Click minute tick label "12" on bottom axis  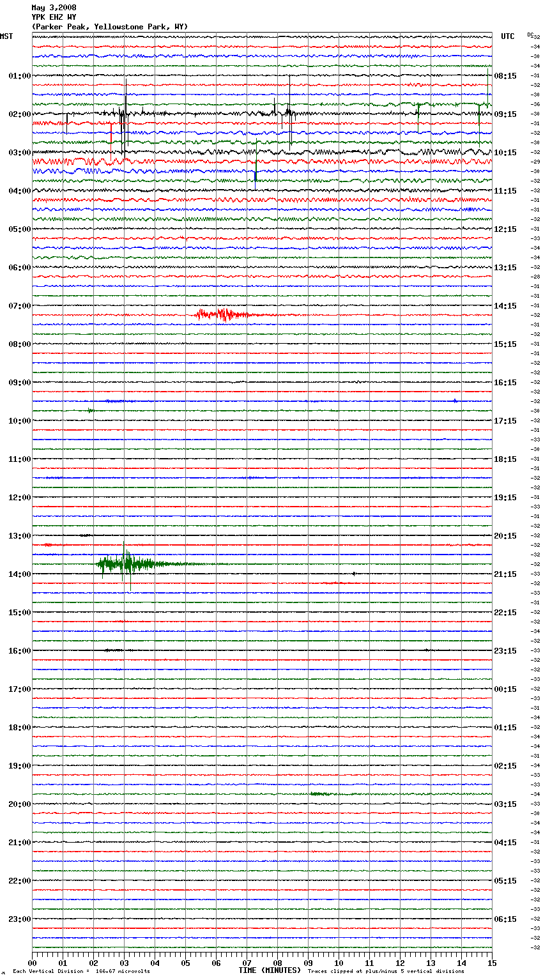coord(400,963)
